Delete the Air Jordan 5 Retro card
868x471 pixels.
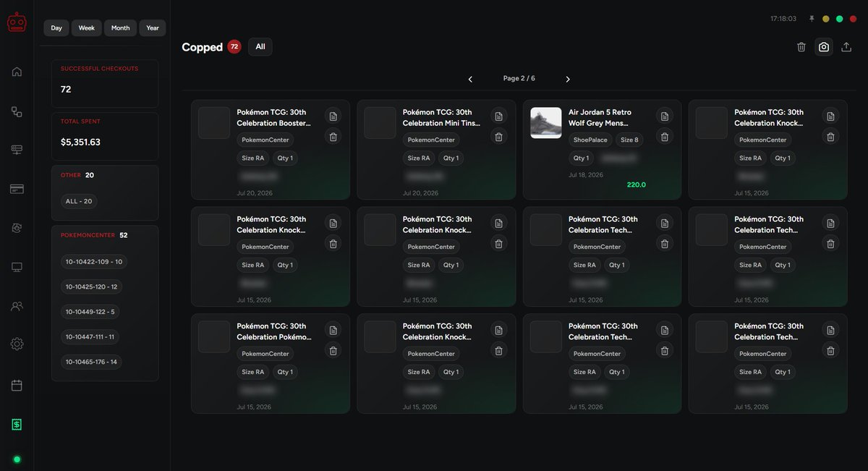pyautogui.click(x=664, y=137)
